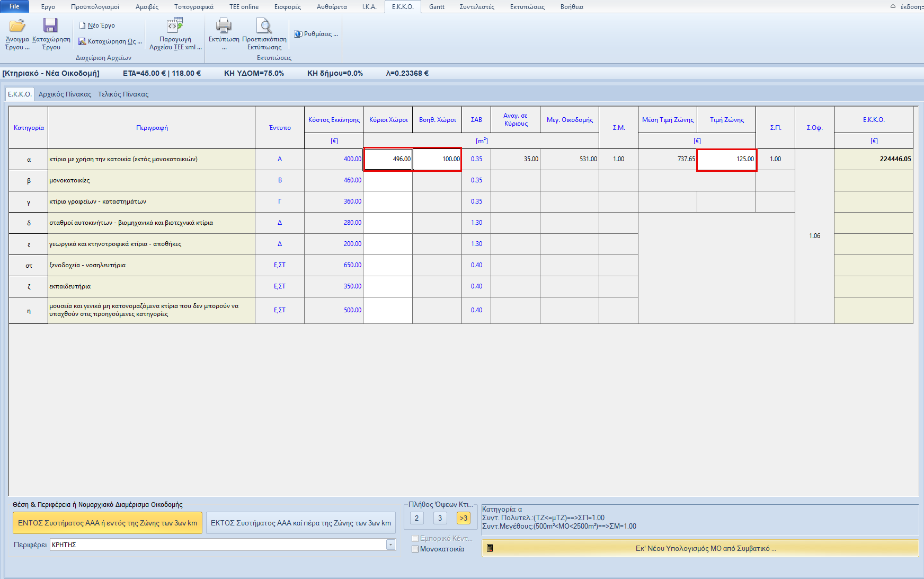Open Προεπισκόπηση Εκτύπωσης magnifier icon

264,26
